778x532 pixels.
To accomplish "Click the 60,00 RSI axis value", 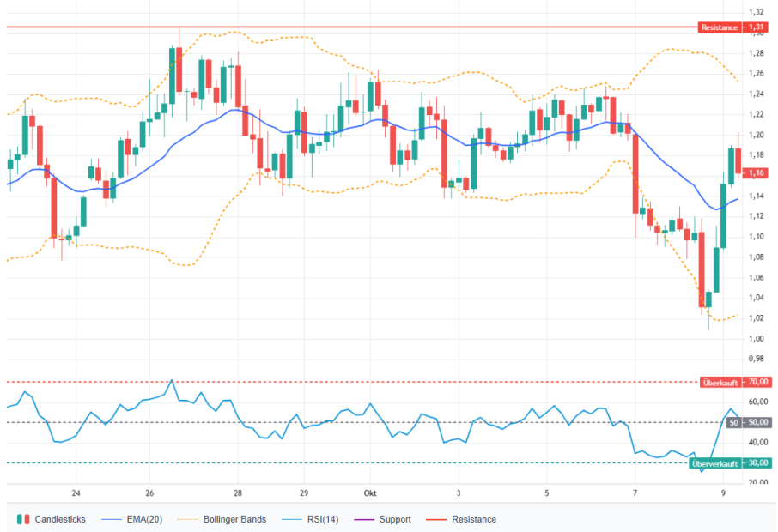I will [758, 402].
